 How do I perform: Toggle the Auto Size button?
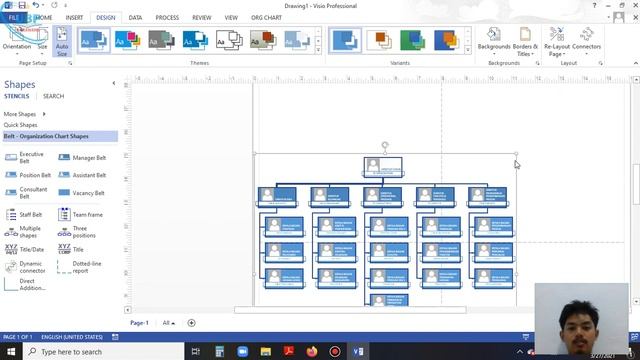(62, 41)
